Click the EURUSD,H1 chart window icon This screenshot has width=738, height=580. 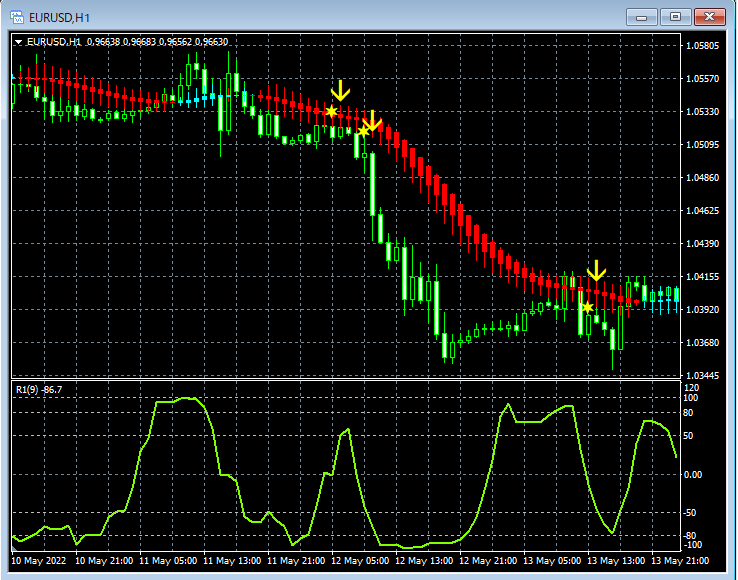point(17,17)
